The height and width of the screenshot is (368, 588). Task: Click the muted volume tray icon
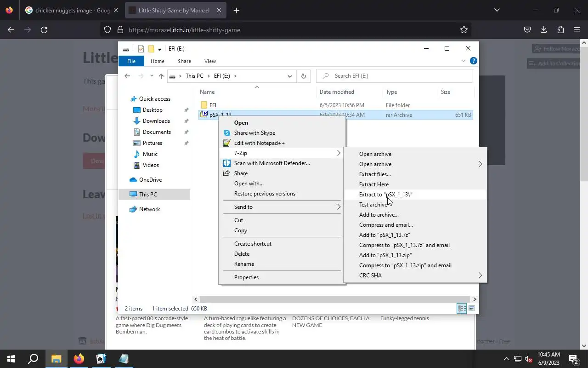tap(529, 359)
